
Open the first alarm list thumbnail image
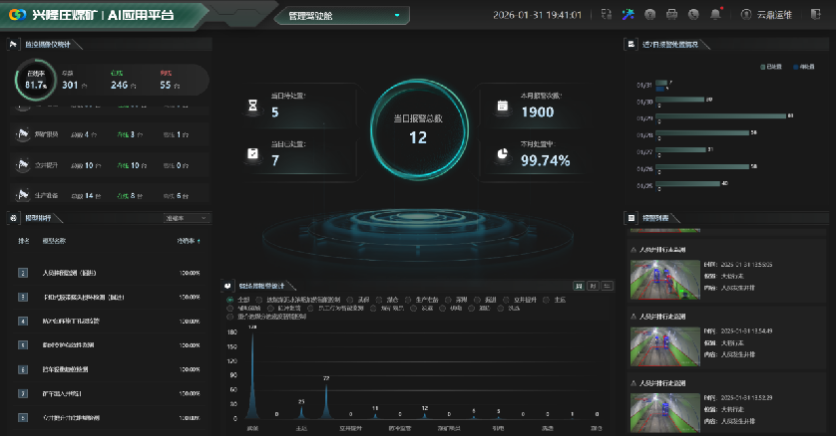[x=657, y=280]
